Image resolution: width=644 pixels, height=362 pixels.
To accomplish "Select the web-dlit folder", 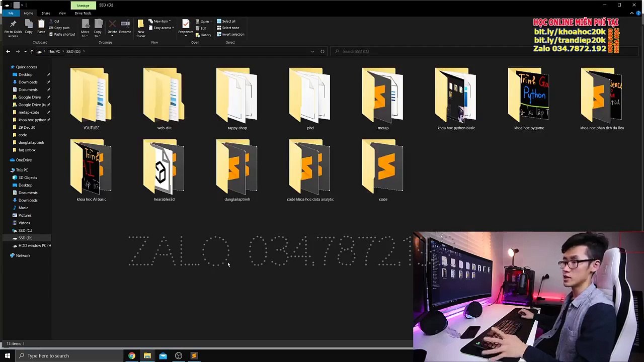I will click(164, 99).
